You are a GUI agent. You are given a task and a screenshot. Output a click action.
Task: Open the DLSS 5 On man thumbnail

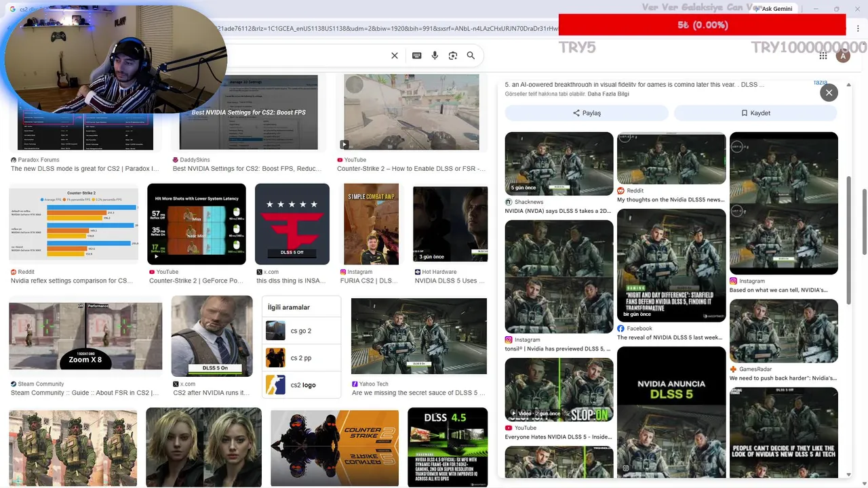coord(212,336)
